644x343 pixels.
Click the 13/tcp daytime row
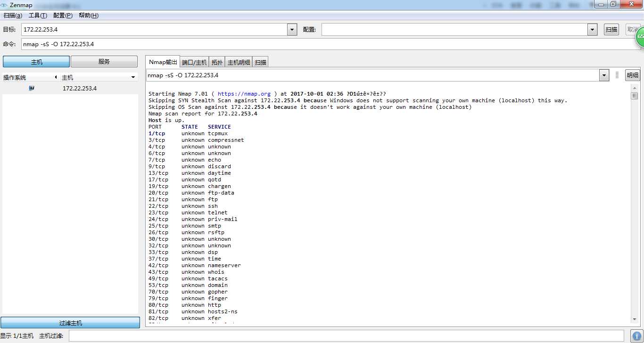click(x=190, y=173)
